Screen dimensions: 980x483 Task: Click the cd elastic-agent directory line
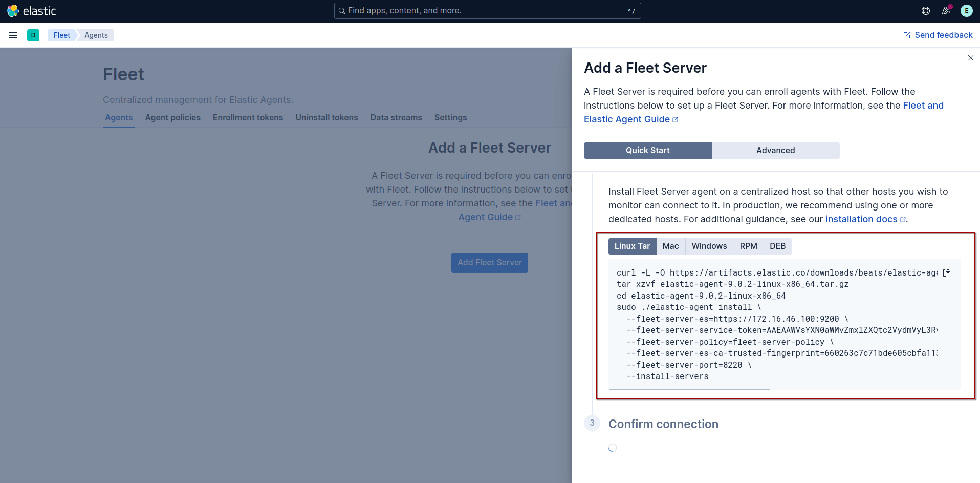click(x=701, y=296)
